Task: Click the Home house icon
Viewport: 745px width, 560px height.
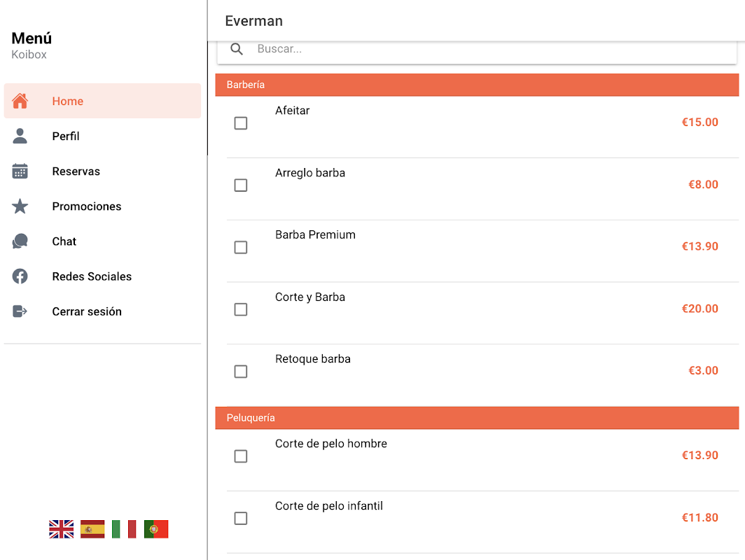Action: pyautogui.click(x=20, y=101)
